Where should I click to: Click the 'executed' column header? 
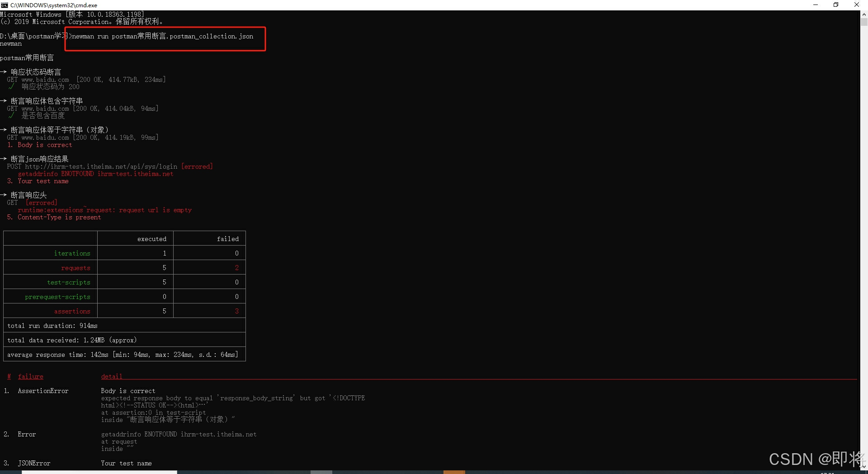pyautogui.click(x=152, y=239)
